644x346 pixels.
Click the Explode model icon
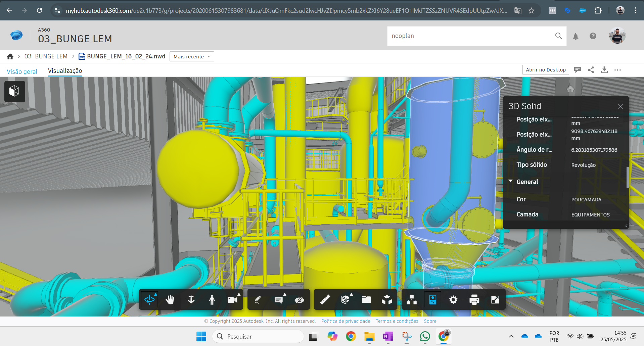tap(387, 299)
